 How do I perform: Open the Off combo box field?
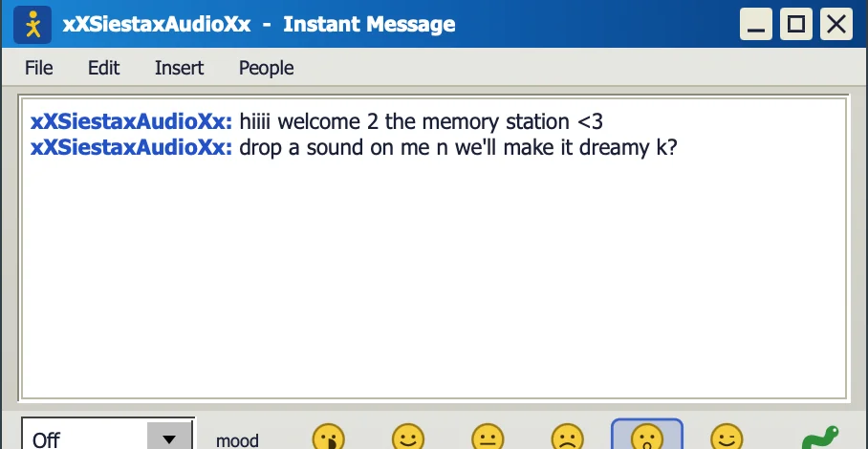(108, 434)
